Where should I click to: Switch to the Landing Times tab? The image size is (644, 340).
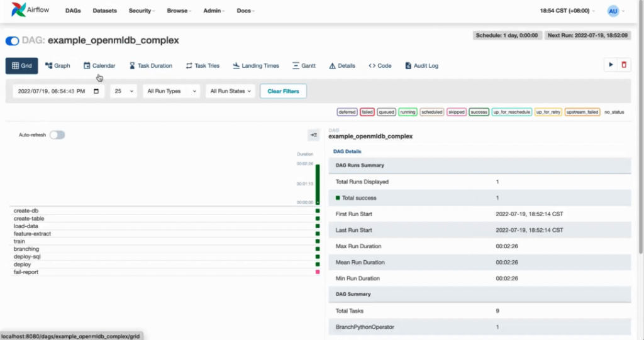tap(256, 66)
